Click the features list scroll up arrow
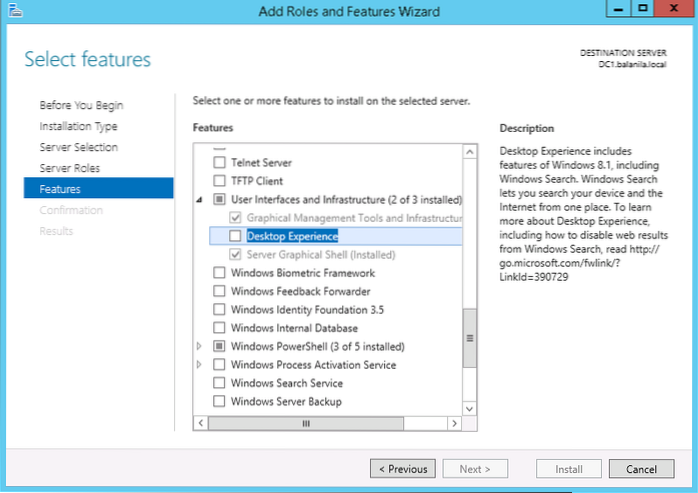Image resolution: width=698 pixels, height=493 pixels. pos(469,151)
